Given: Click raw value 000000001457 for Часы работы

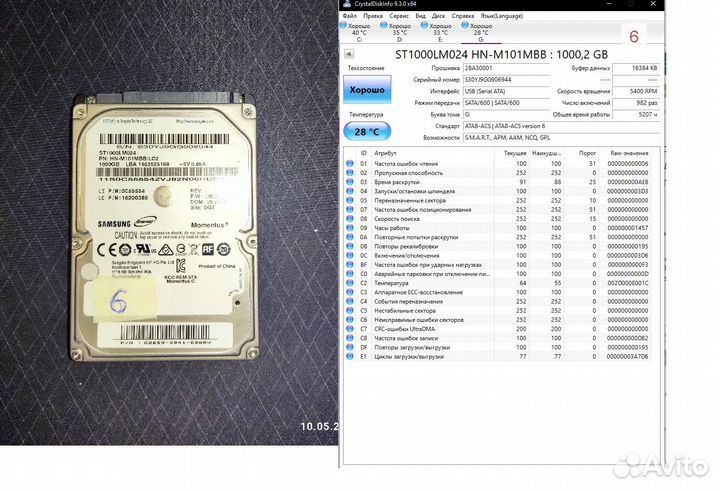Looking at the screenshot, I should [x=628, y=228].
